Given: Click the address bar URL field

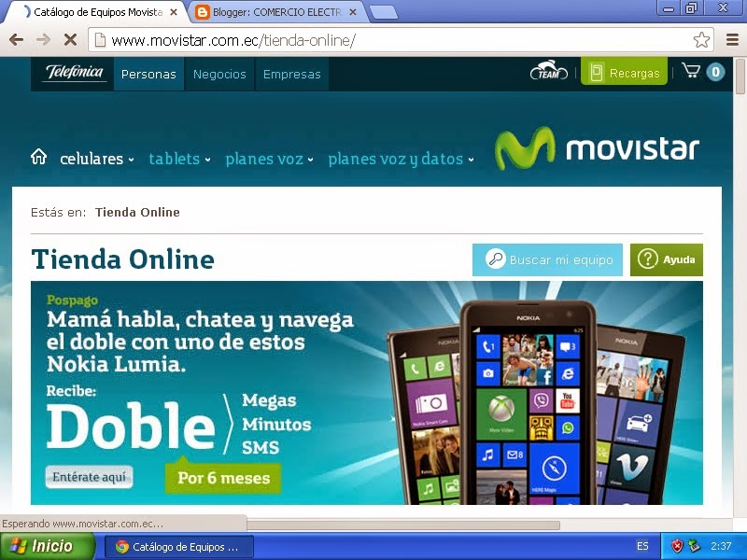Looking at the screenshot, I should point(401,40).
